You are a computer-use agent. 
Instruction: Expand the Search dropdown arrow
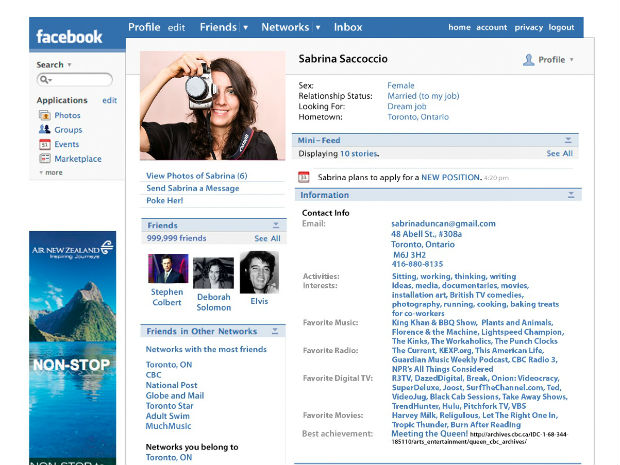click(69, 64)
